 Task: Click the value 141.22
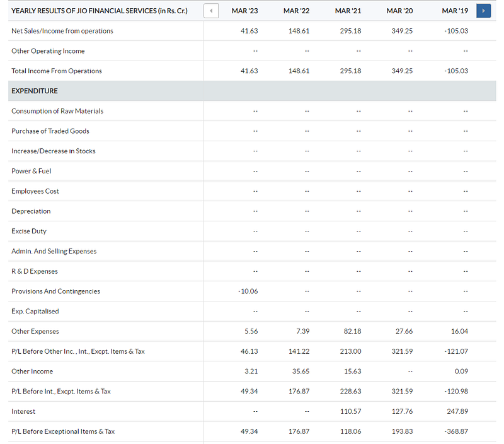(299, 351)
